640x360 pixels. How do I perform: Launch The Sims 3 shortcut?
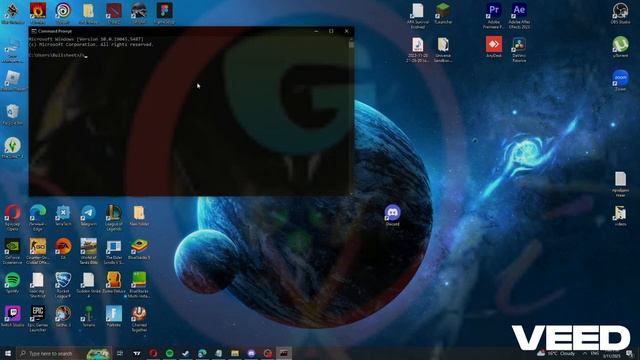(13, 147)
